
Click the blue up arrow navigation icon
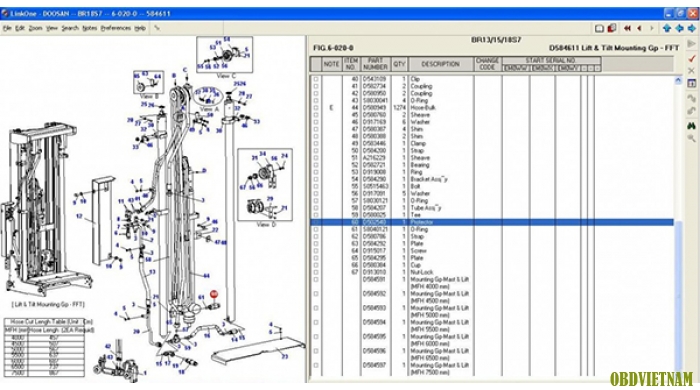tap(667, 28)
